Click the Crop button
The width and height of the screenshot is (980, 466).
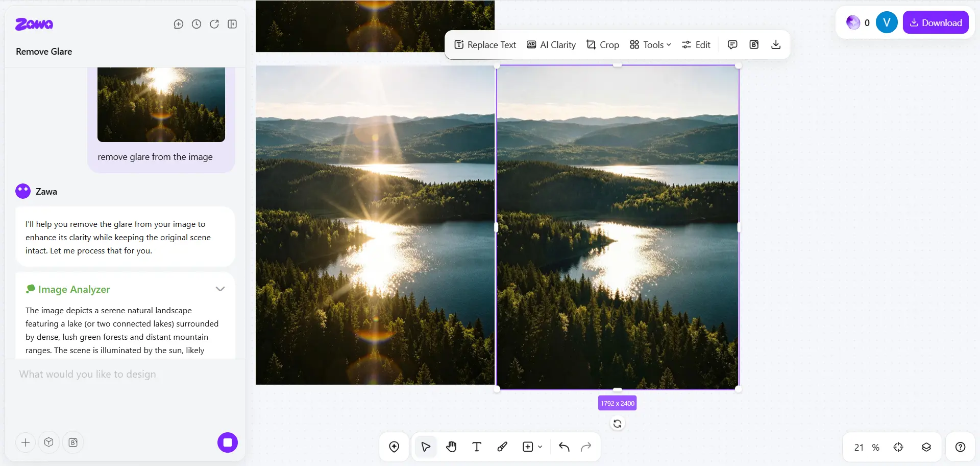click(603, 45)
